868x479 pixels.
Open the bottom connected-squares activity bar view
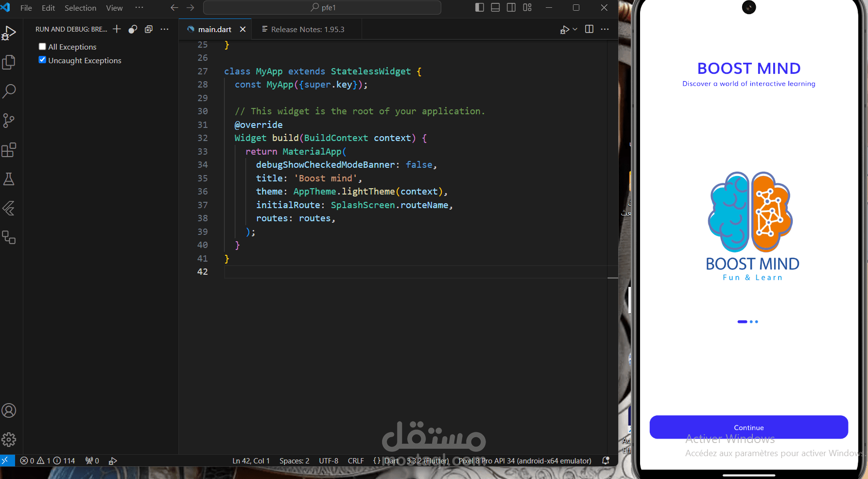(x=9, y=237)
